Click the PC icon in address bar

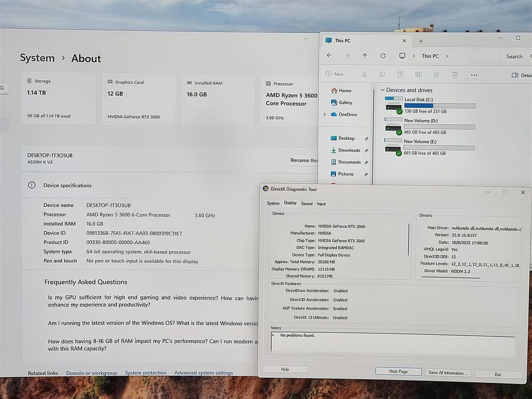[402, 56]
